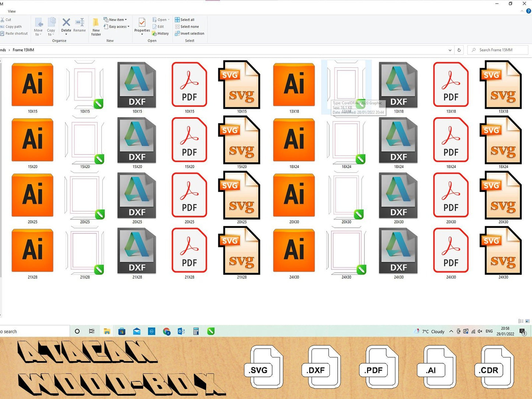Switch to the View ribbon tab
The height and width of the screenshot is (399, 532).
click(x=12, y=11)
